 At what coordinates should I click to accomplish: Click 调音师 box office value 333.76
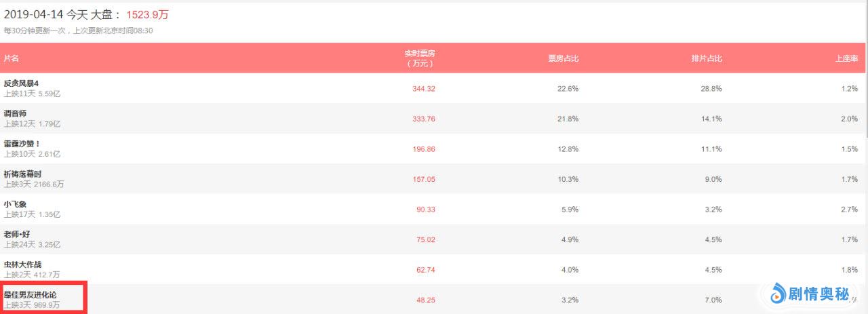423,119
